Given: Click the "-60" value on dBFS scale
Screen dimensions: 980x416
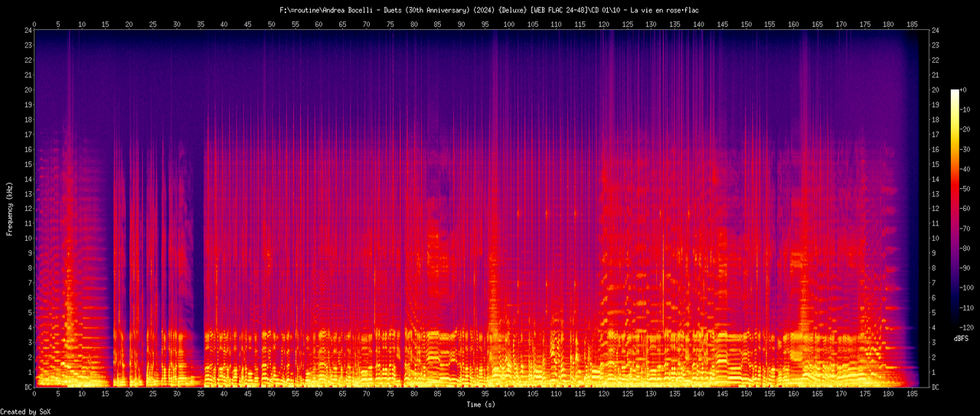Looking at the screenshot, I should click(965, 209).
